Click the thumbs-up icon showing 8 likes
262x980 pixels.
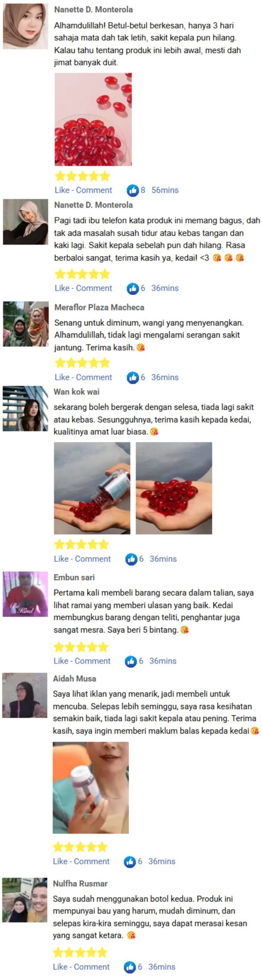pos(133,190)
